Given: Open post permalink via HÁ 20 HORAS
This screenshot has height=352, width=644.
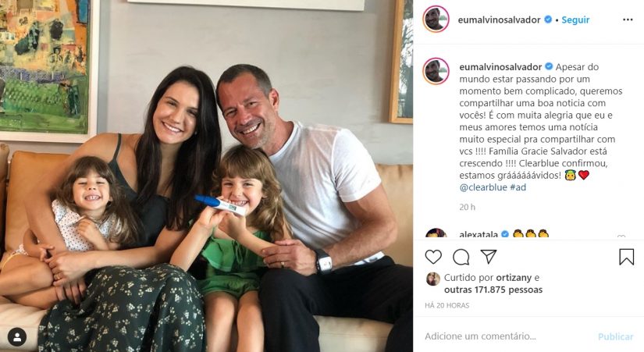Looking at the screenshot, I should pos(447,305).
